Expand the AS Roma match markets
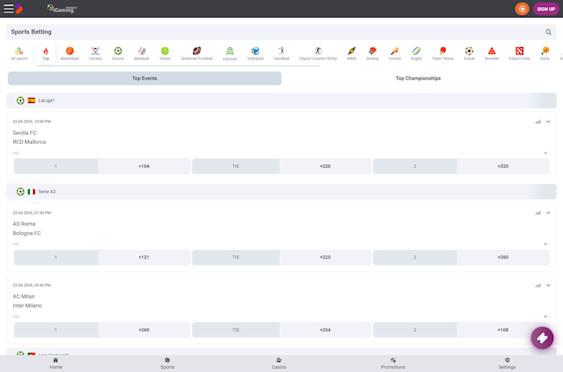563x372 pixels. click(548, 213)
